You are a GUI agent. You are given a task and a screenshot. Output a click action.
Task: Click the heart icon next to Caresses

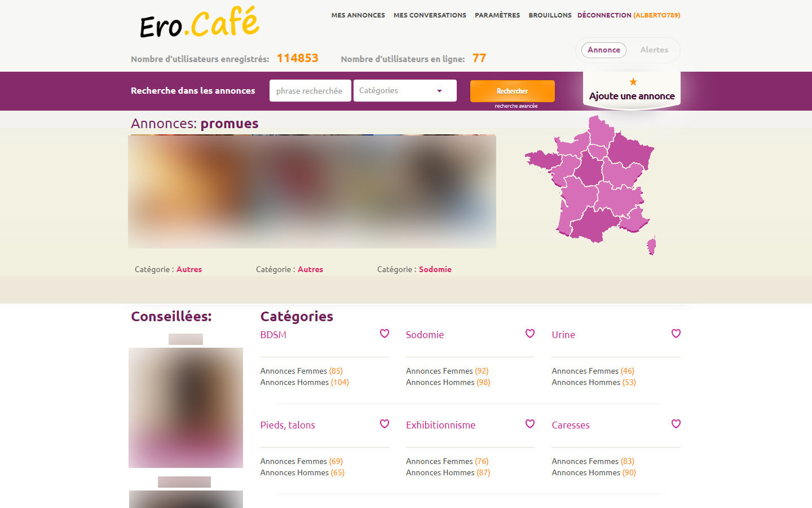(x=676, y=424)
